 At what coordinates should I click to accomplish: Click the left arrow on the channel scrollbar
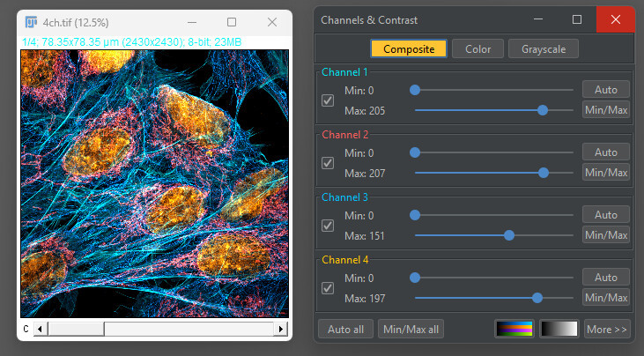[x=40, y=329]
